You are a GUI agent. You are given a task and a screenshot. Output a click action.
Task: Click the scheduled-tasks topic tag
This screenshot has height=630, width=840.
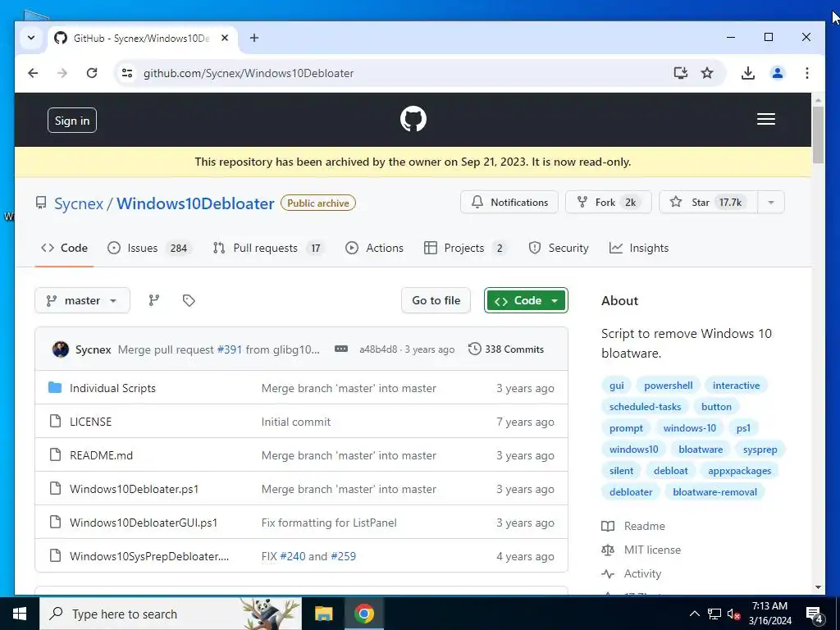point(645,407)
